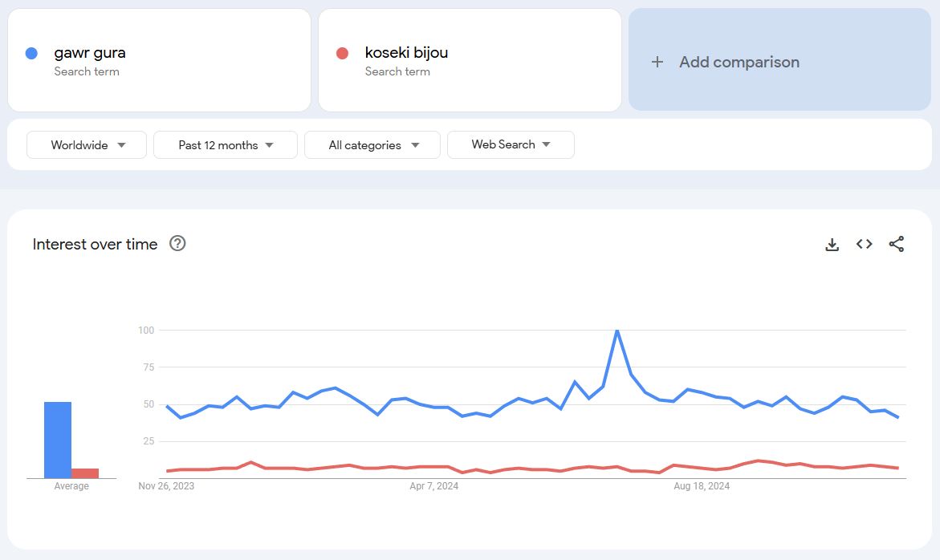Click the Interest over time heading
This screenshot has height=560, width=940.
[95, 245]
